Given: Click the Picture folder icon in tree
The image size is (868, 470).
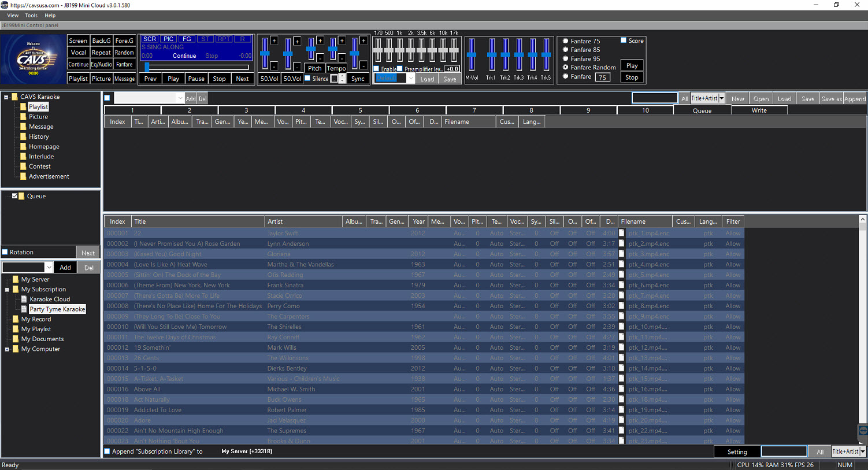Looking at the screenshot, I should click(x=23, y=116).
